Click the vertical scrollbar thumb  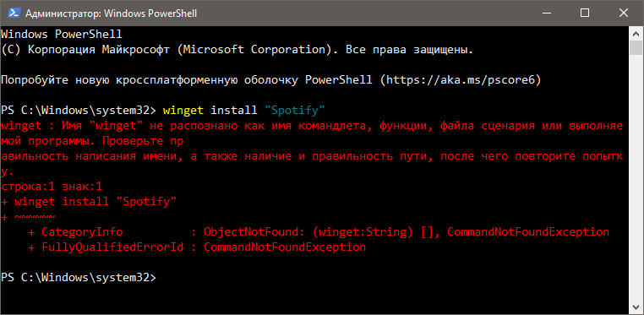tap(636, 47)
